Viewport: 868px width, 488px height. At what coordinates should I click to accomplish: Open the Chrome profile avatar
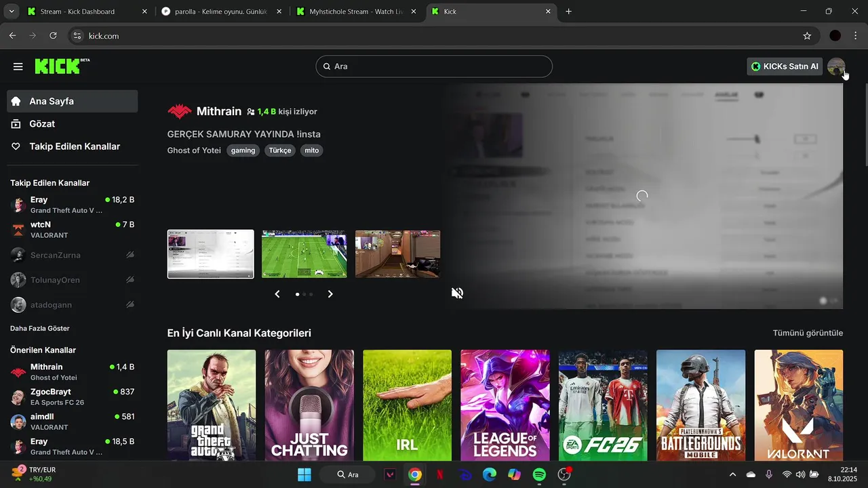click(835, 35)
